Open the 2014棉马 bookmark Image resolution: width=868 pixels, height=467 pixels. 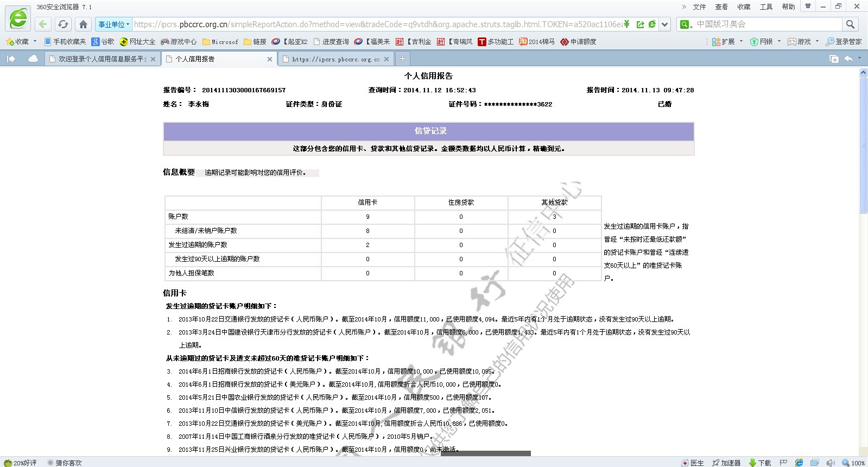tap(537, 42)
